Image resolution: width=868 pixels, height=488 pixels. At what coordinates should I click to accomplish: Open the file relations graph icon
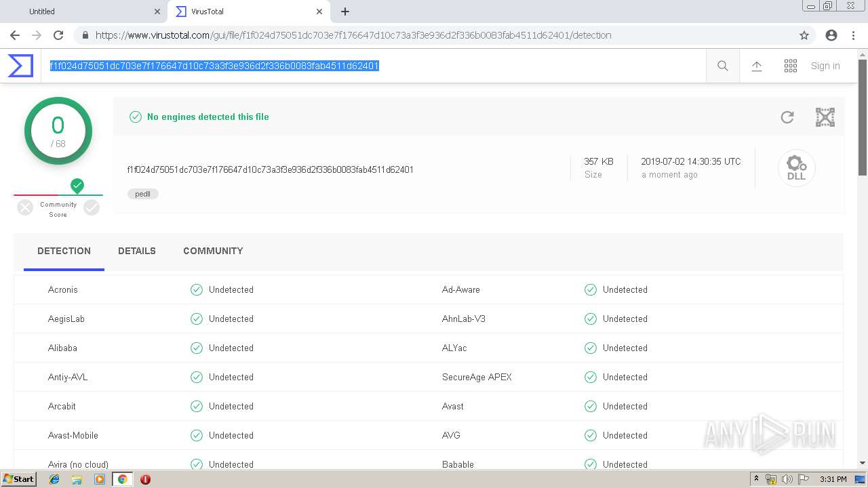click(x=825, y=117)
